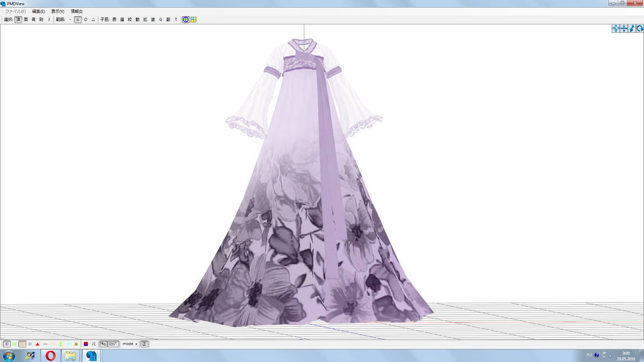This screenshot has width=644, height=362.
Task: Select the 頂 vertex selection mode
Action: (x=18, y=19)
